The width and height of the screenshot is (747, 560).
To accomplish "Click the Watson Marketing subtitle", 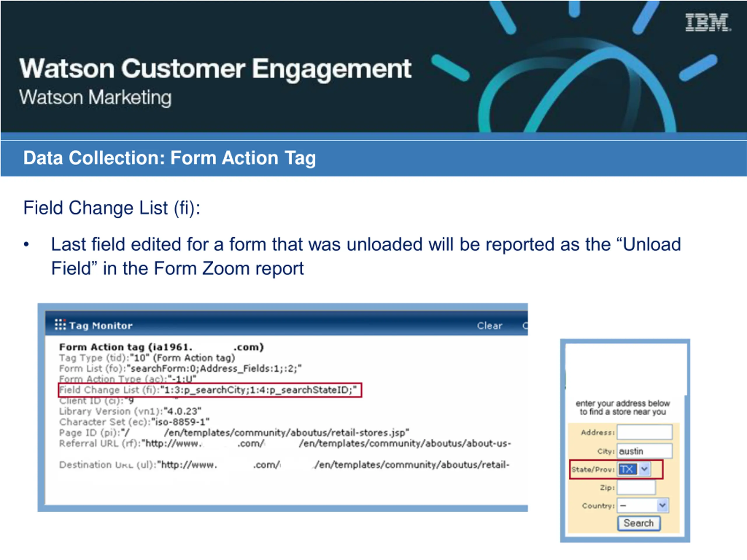I will [x=95, y=97].
